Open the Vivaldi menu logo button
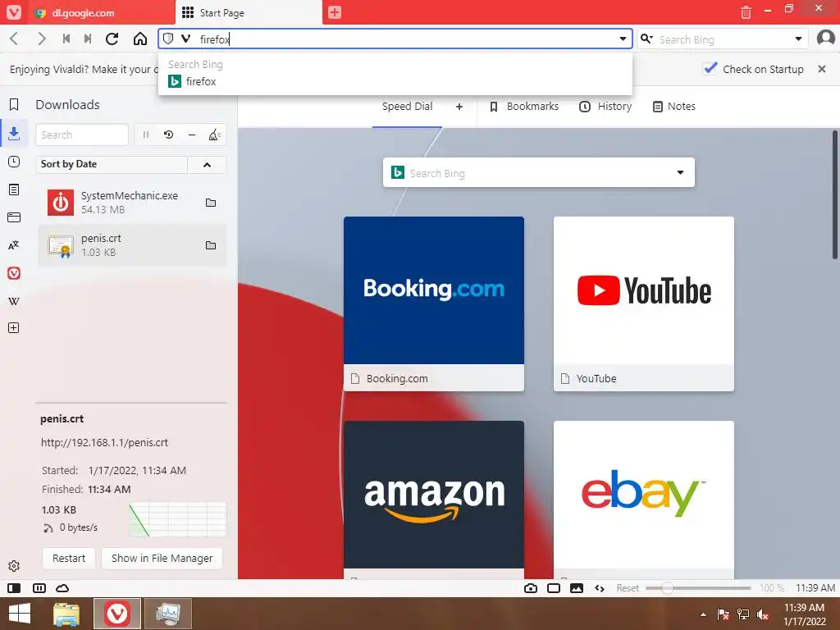840x630 pixels. coord(13,11)
